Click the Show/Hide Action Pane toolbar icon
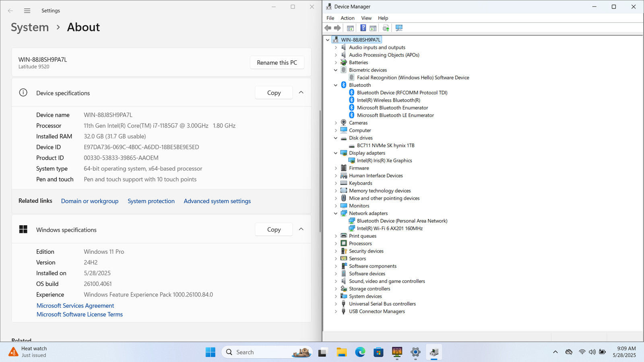 point(373,28)
